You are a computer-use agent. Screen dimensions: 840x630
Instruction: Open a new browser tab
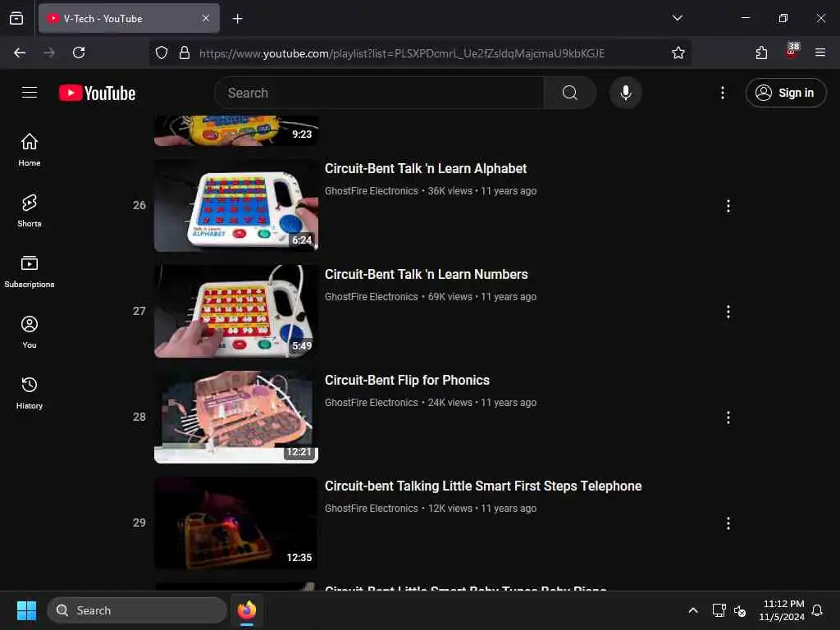(237, 19)
